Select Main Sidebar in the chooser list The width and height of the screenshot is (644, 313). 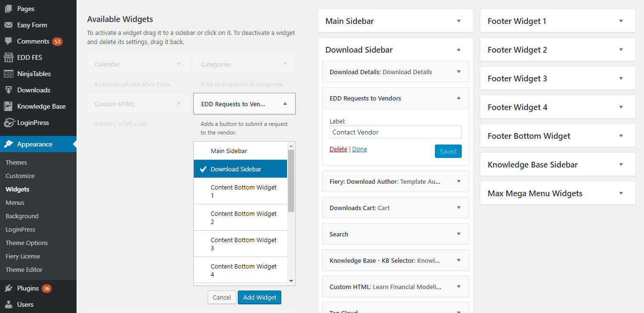pyautogui.click(x=240, y=151)
